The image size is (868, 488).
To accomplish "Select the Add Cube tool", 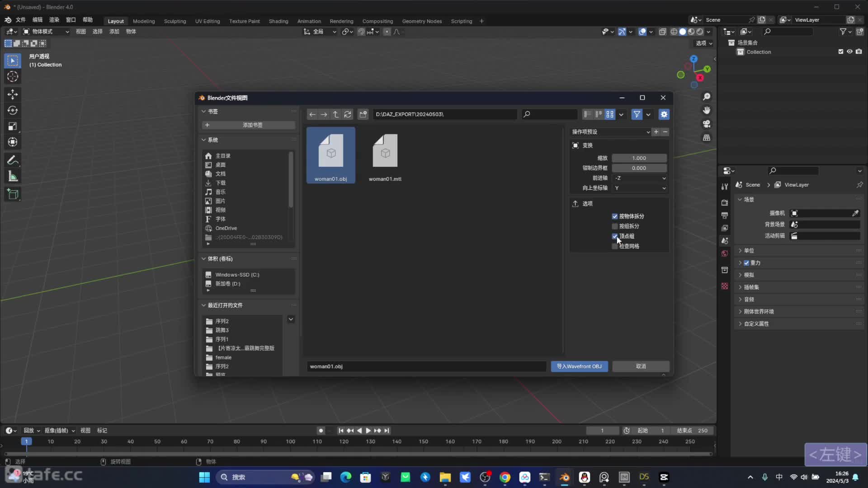I will (x=13, y=194).
